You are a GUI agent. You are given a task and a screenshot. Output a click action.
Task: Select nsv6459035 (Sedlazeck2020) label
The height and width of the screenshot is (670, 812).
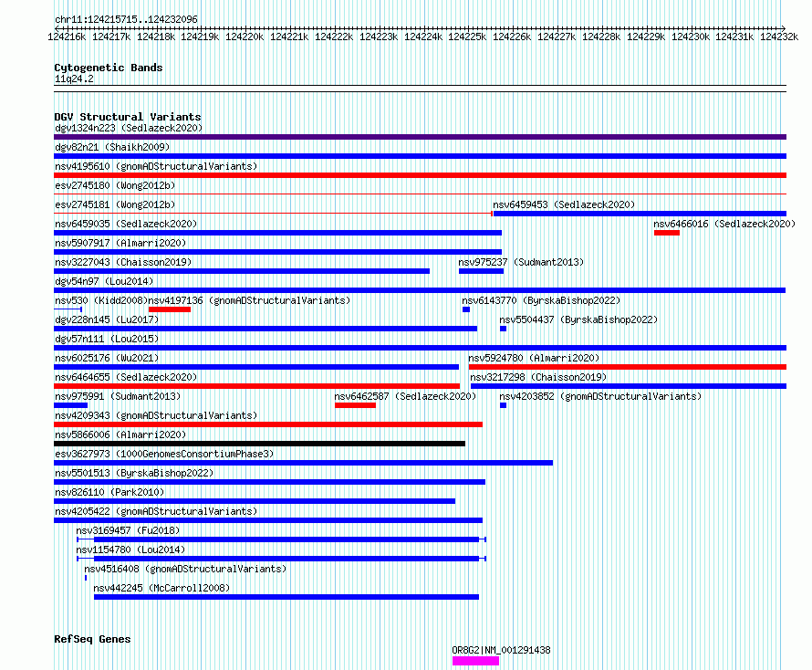pos(126,224)
